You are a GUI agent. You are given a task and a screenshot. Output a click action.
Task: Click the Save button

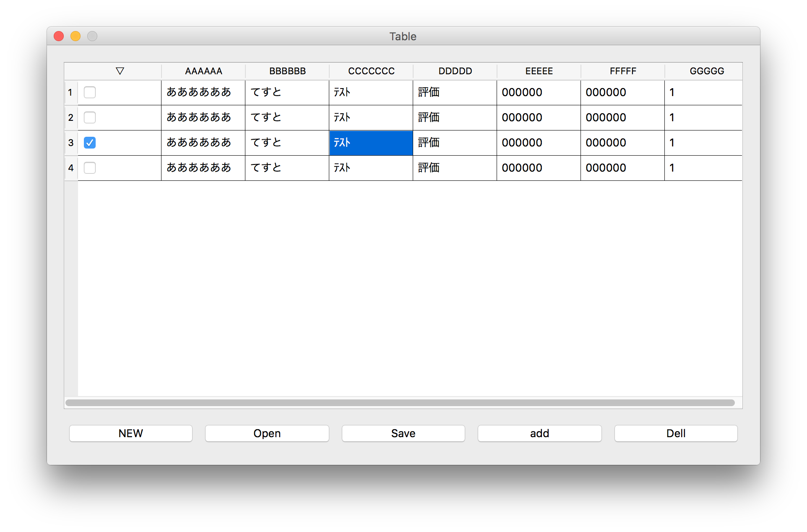click(403, 433)
